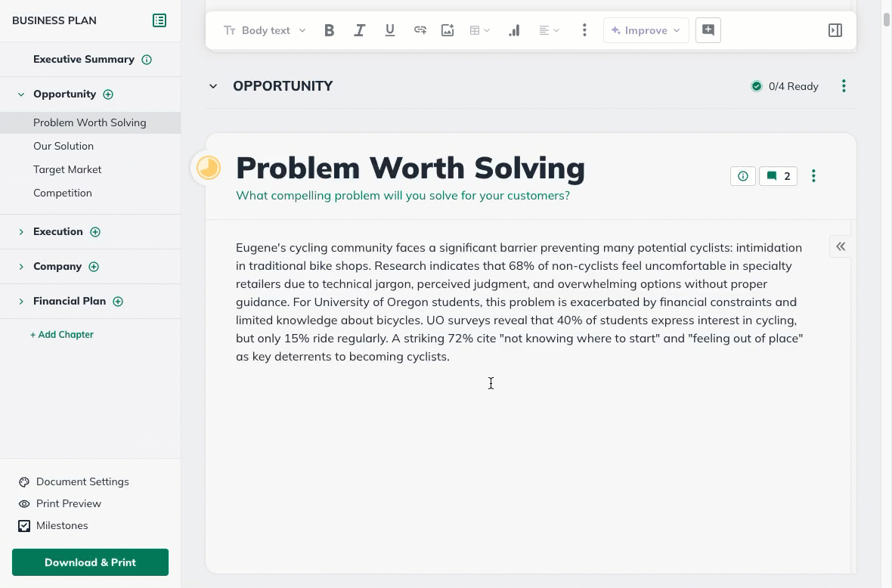Toggle the right side panel icon
Image resolution: width=892 pixels, height=588 pixels.
[x=835, y=30]
